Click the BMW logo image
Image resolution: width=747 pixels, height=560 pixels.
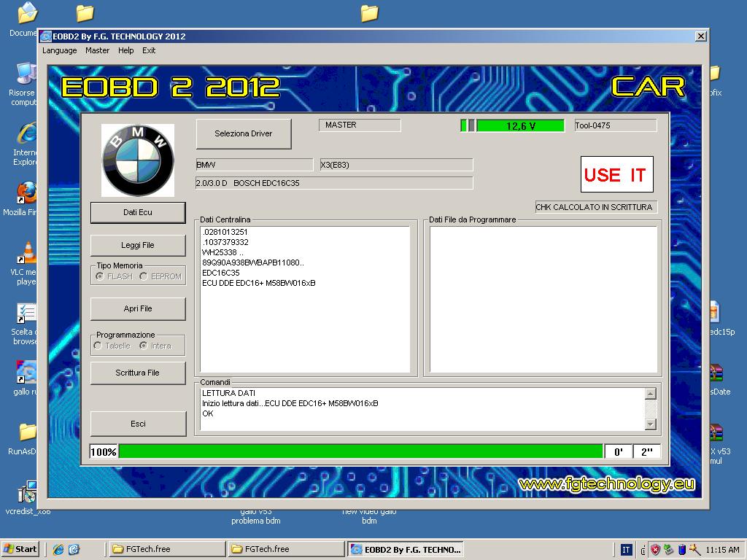pyautogui.click(x=138, y=160)
